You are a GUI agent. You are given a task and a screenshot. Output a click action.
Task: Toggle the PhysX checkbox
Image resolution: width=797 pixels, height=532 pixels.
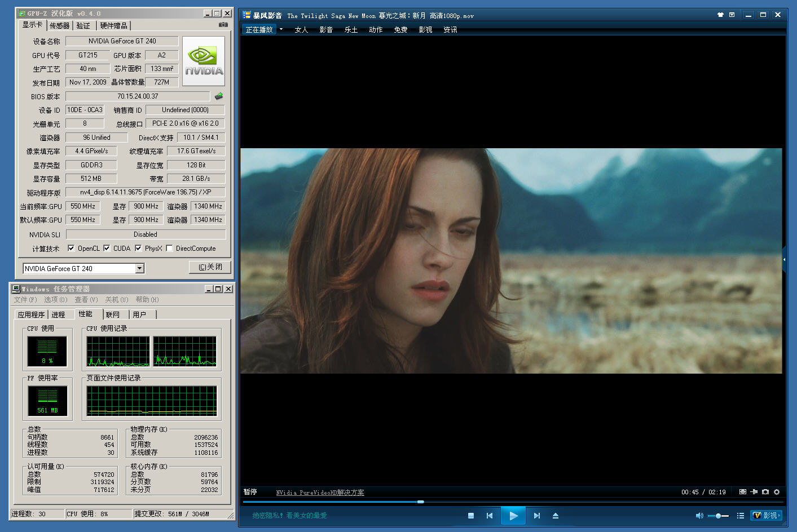click(138, 248)
